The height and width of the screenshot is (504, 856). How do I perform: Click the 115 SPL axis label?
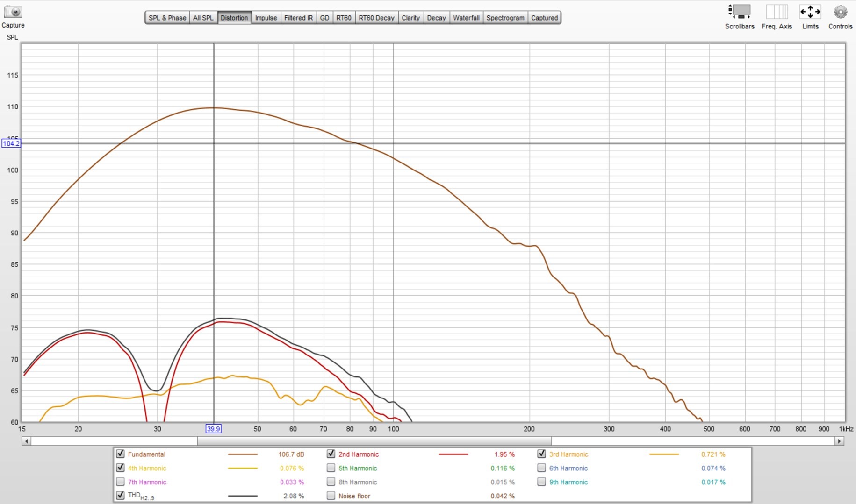13,75
